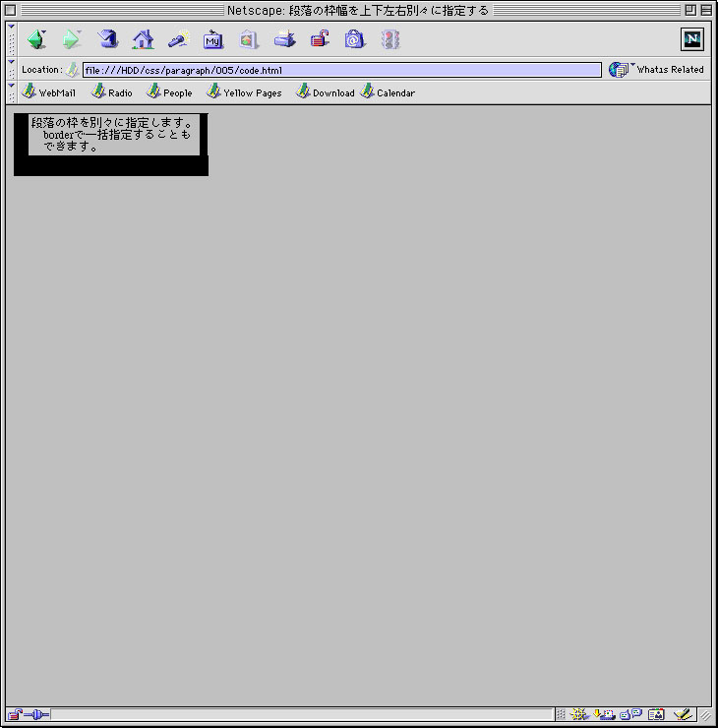Open the Radio bookmark
The width and height of the screenshot is (718, 728).
[112, 91]
